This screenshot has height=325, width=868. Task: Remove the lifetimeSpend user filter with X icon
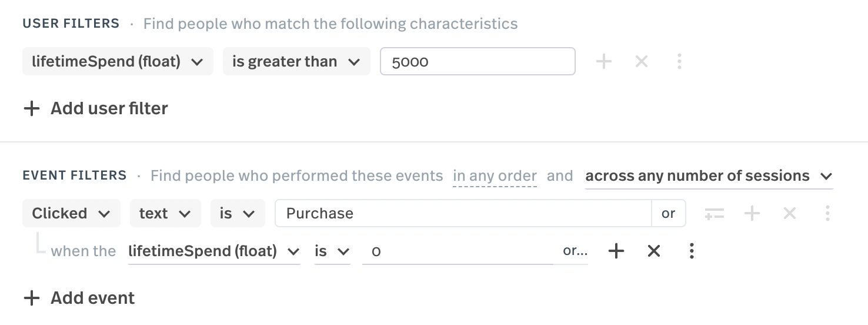point(642,61)
